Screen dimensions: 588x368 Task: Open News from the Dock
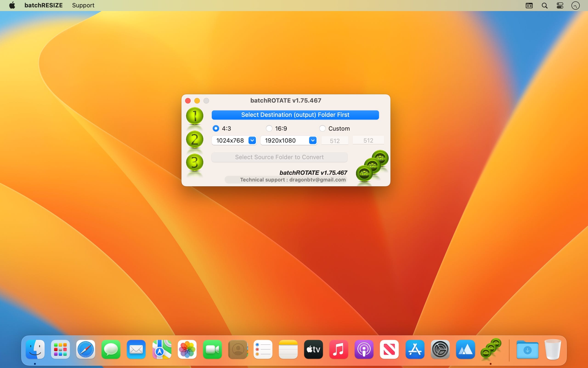point(389,349)
